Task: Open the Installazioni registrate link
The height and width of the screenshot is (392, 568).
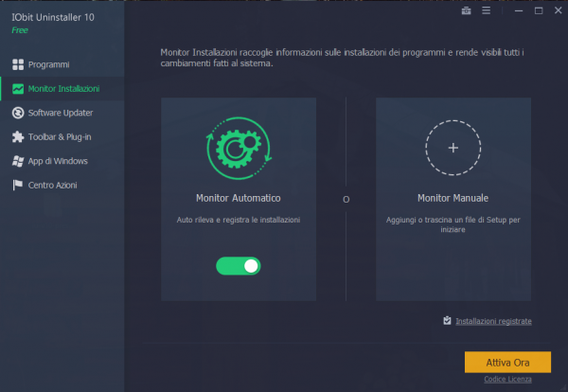Action: [493, 321]
